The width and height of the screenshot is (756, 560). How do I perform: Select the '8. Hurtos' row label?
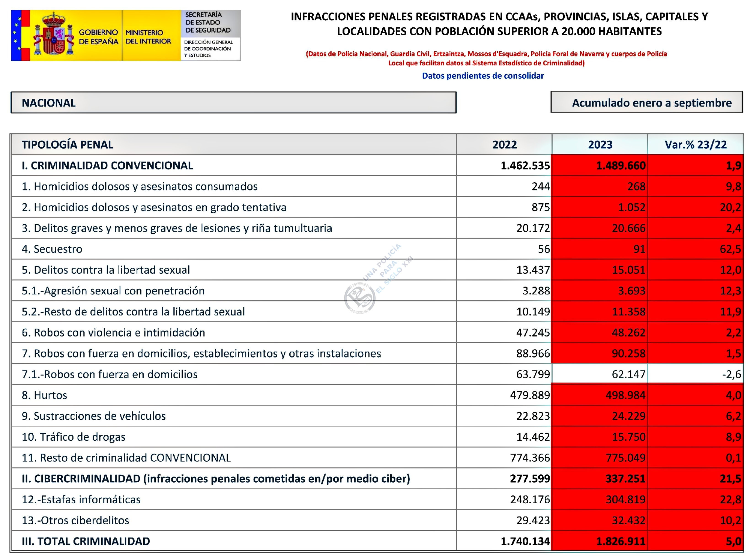coord(44,395)
